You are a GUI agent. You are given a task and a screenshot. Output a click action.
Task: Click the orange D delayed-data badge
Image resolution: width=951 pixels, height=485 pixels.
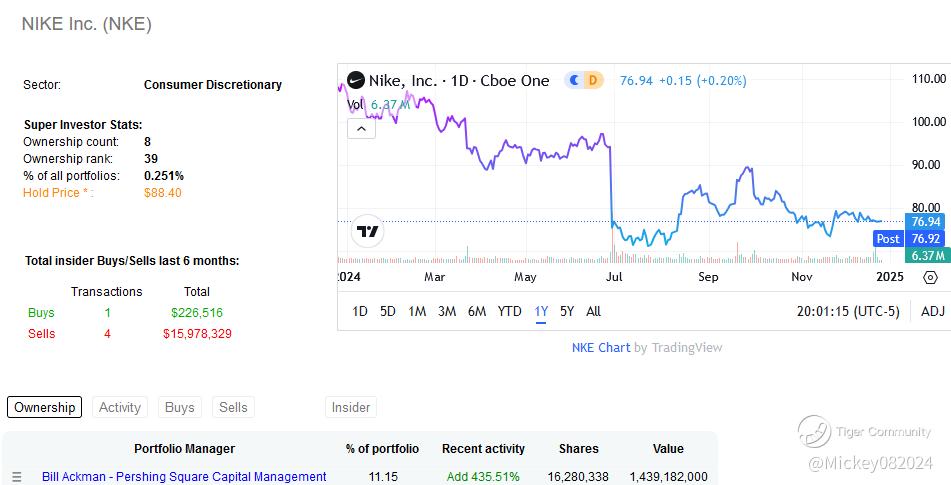click(593, 80)
